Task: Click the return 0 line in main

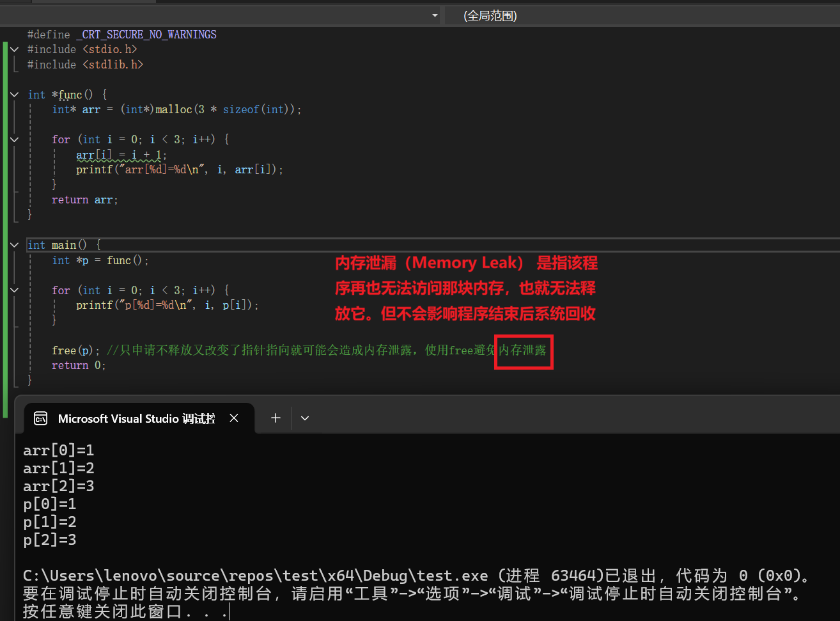Action: [78, 366]
